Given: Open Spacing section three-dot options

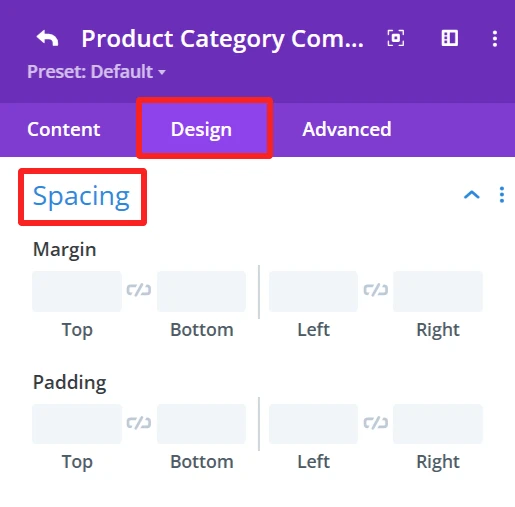Looking at the screenshot, I should point(502,195).
